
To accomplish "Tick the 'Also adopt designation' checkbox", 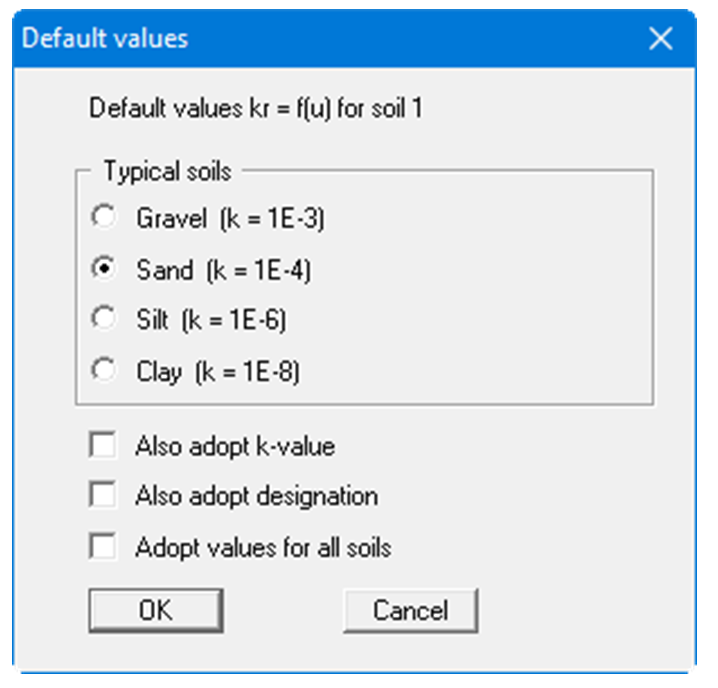I will coord(102,496).
